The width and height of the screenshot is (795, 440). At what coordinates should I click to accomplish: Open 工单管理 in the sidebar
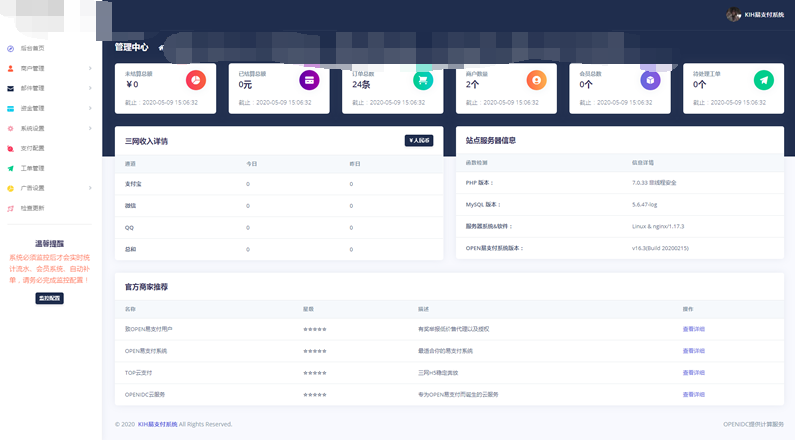coord(32,168)
